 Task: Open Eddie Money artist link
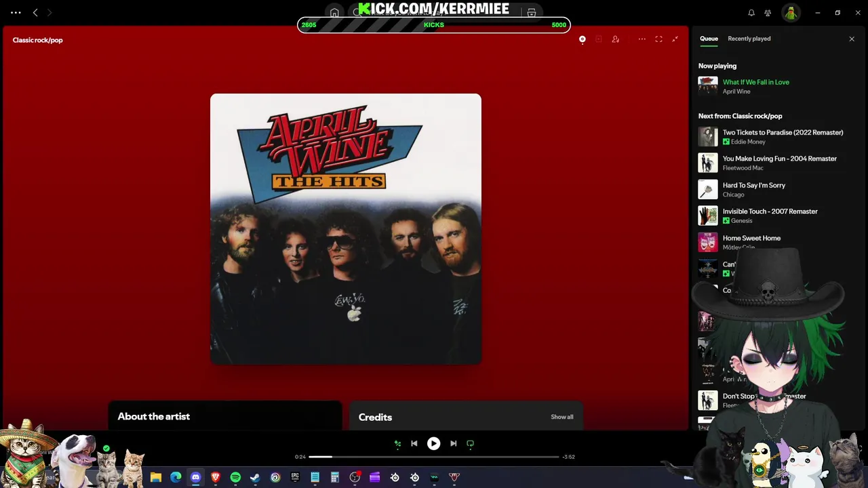click(x=748, y=142)
